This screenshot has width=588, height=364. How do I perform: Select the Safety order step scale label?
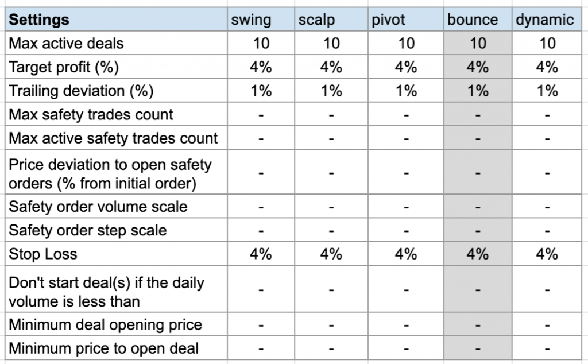[x=88, y=230]
